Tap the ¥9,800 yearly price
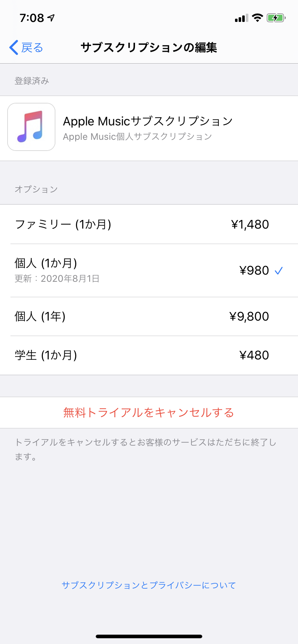This screenshot has height=644, width=298. pyautogui.click(x=249, y=317)
